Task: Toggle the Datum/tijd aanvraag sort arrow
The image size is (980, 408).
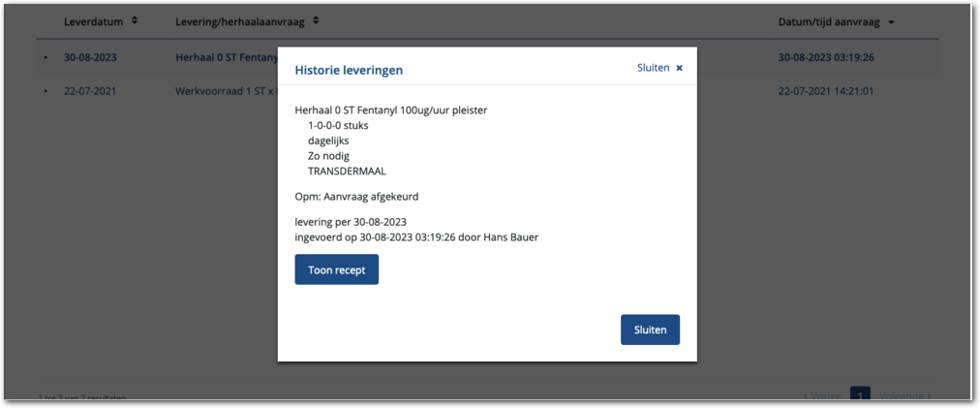Action: 891,21
